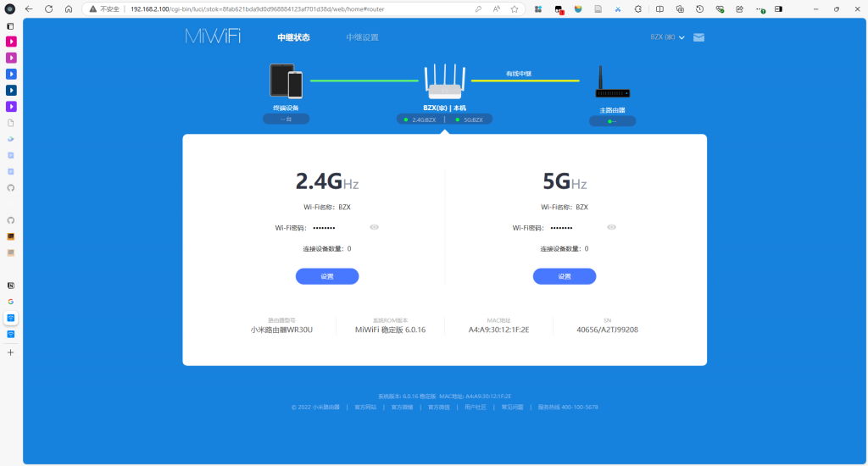Click the 5GHz Wi-Fi password field
Screen dimensions: 868x466
pos(576,227)
